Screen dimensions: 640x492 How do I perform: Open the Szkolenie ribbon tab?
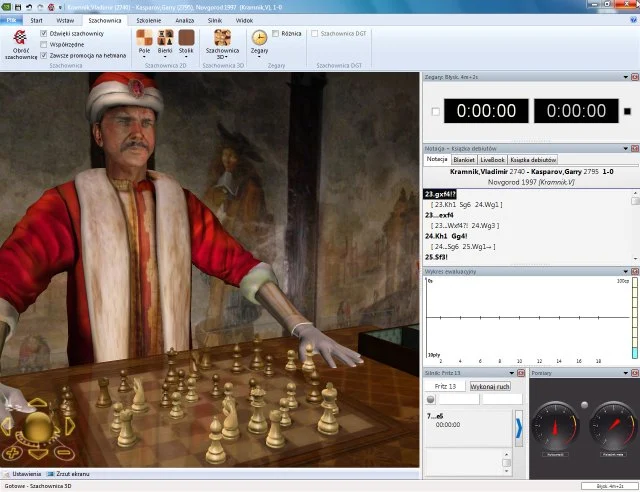(x=149, y=19)
